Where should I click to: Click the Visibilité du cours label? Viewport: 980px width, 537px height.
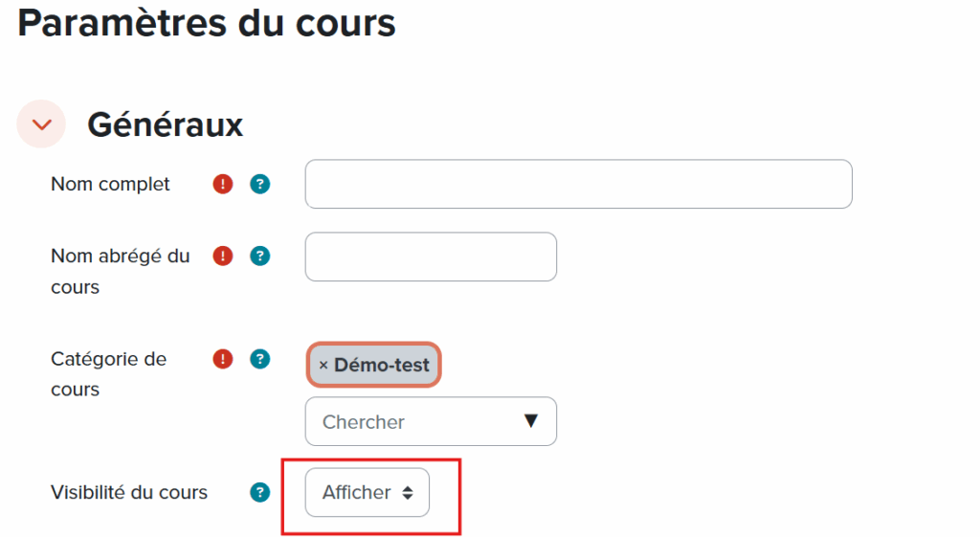(x=129, y=493)
